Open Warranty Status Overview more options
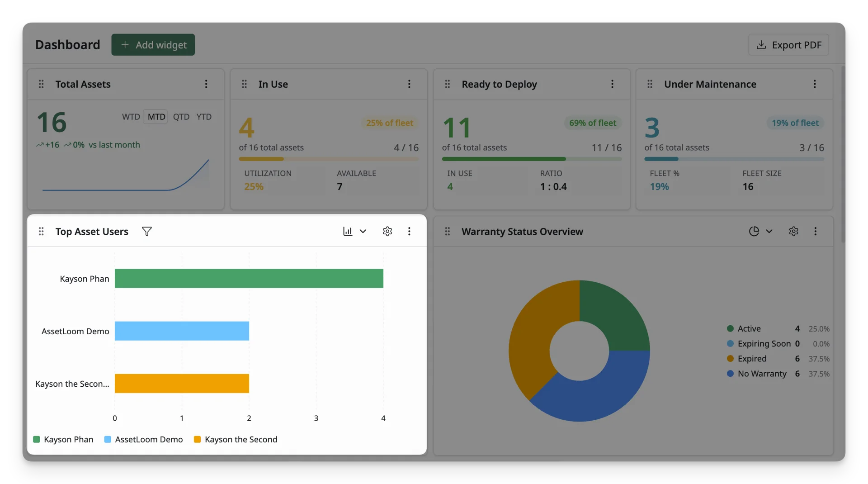The image size is (868, 484). (x=816, y=232)
